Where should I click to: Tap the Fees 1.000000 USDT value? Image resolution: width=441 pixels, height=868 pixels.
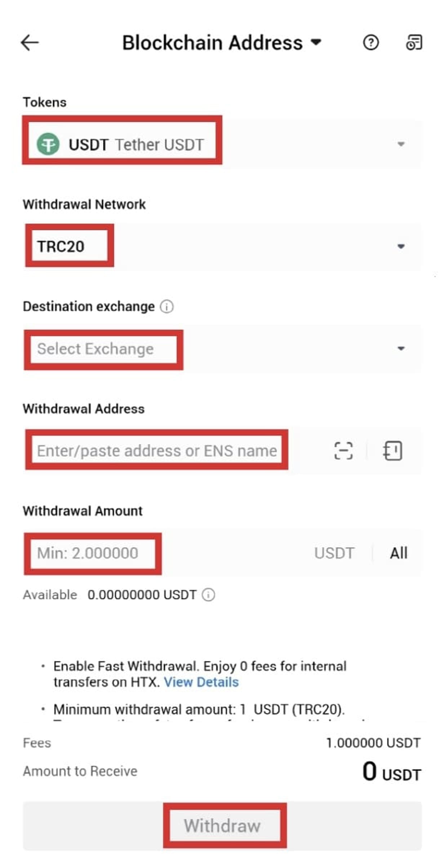[x=373, y=743]
